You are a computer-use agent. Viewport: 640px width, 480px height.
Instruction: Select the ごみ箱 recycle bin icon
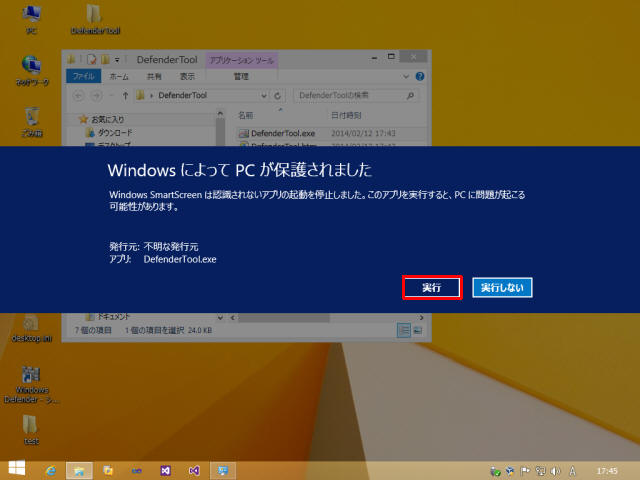click(32, 122)
